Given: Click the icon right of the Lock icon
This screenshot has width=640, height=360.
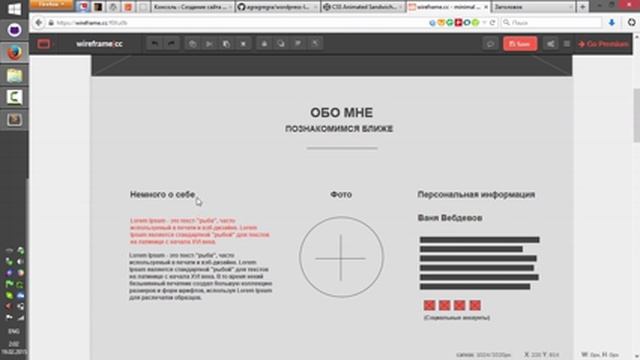Looking at the screenshot, I should pos(281,44).
